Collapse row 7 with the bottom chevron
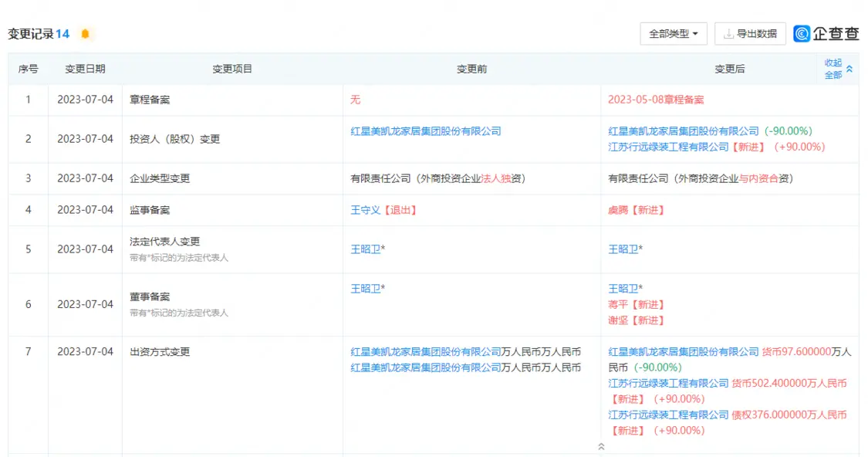The image size is (868, 457). pyautogui.click(x=601, y=446)
